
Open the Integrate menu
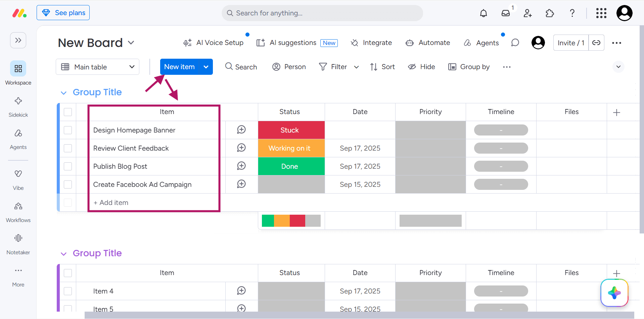tap(371, 43)
